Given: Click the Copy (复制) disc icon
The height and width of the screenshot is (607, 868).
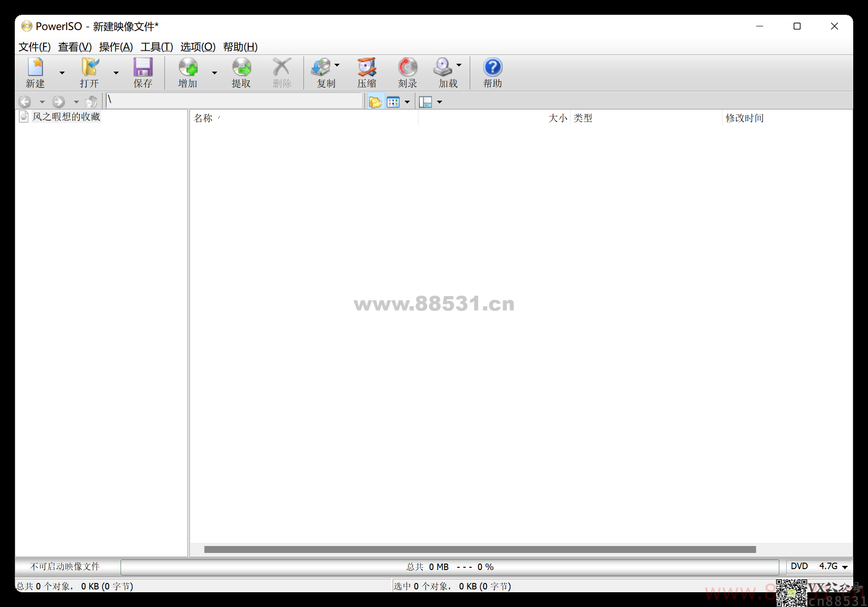Looking at the screenshot, I should click(322, 67).
